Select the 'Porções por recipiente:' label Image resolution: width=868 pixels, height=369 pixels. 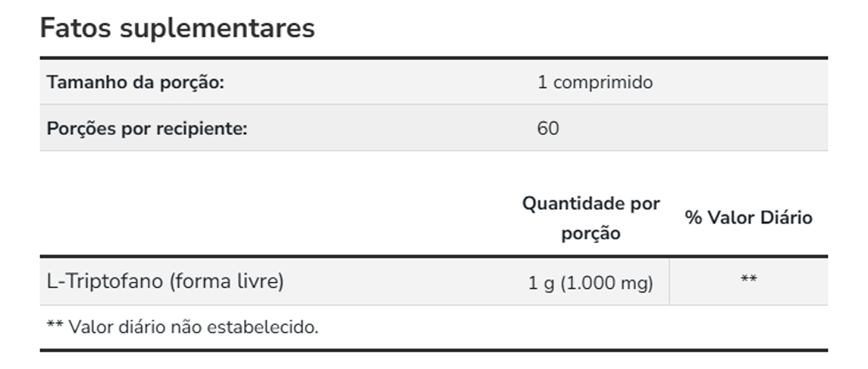coord(147,128)
